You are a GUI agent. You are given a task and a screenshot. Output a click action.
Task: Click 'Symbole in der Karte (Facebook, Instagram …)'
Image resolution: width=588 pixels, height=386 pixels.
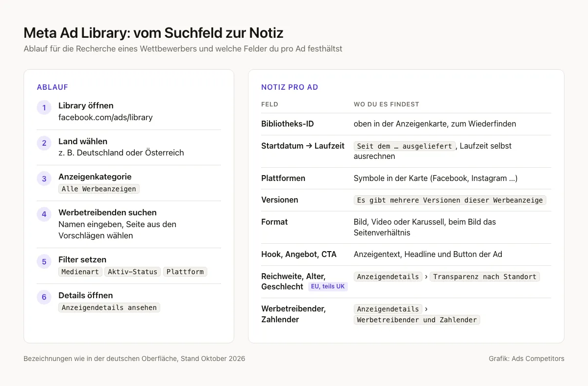(436, 178)
